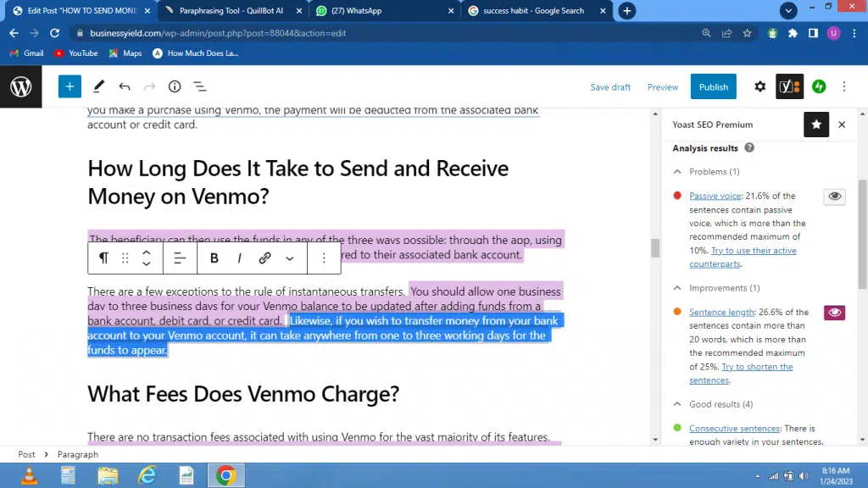Collapse the Improvements (1) section

click(677, 288)
